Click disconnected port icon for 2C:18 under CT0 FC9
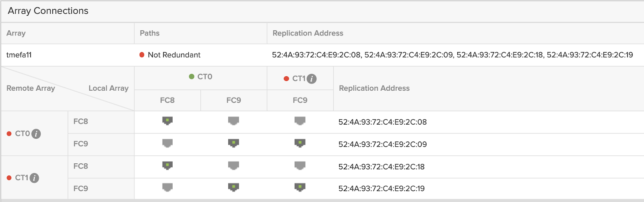 [233, 165]
